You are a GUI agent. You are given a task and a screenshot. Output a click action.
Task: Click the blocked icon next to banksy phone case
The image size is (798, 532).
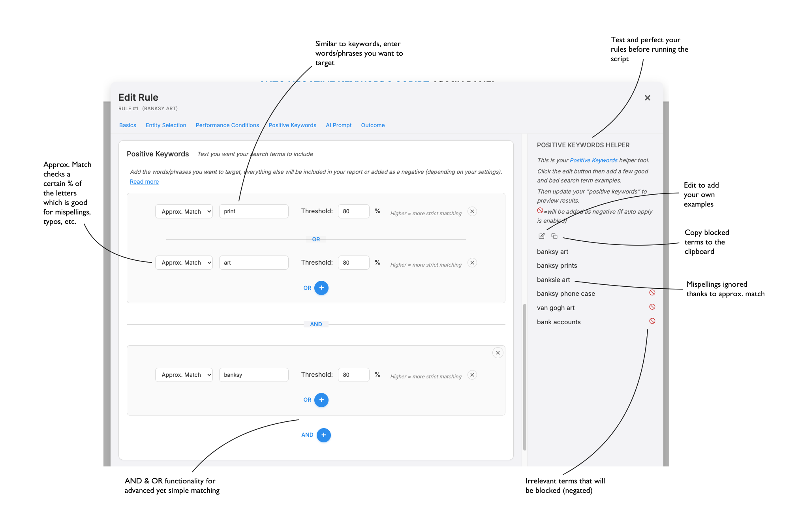tap(652, 292)
